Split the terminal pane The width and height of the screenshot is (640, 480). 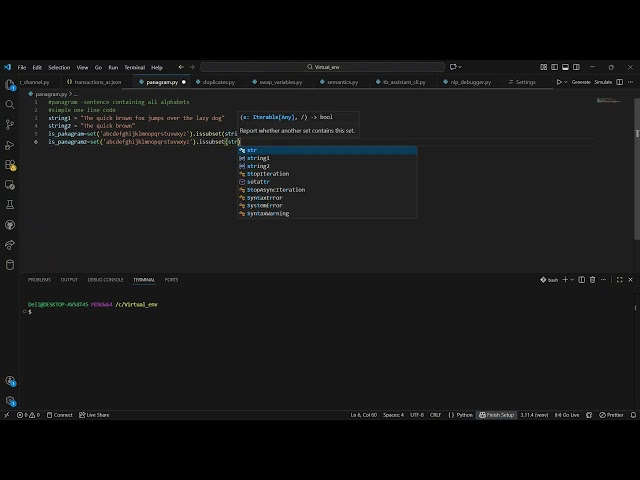pyautogui.click(x=582, y=280)
